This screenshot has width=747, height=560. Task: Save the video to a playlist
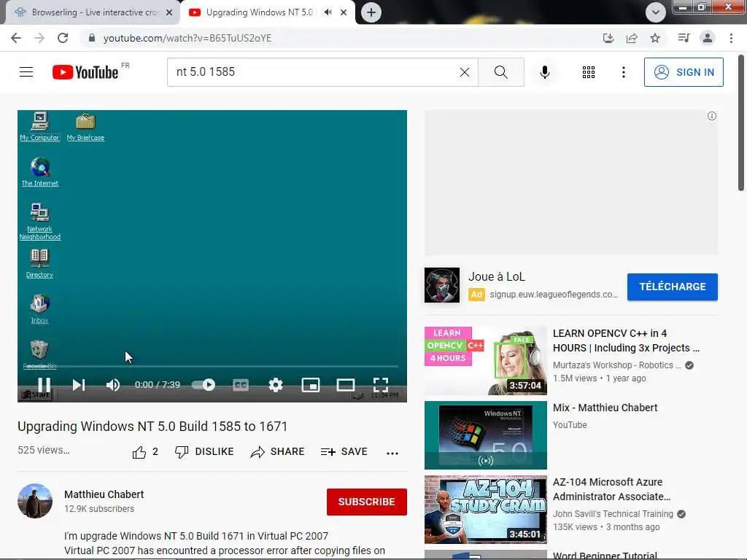[x=344, y=452]
